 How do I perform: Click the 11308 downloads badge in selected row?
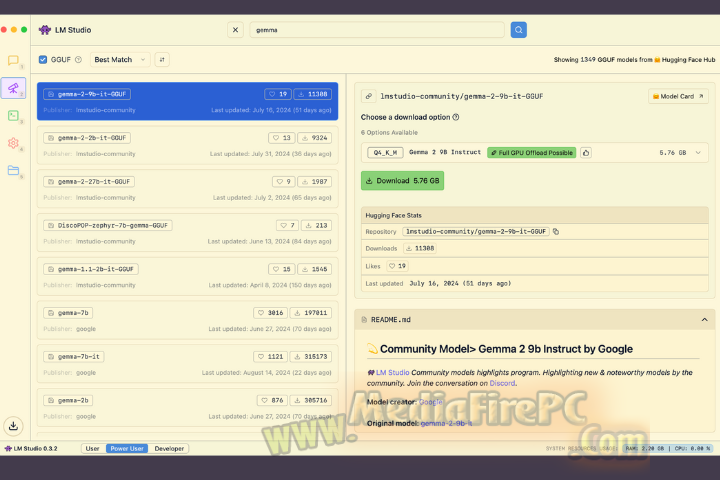[312, 94]
